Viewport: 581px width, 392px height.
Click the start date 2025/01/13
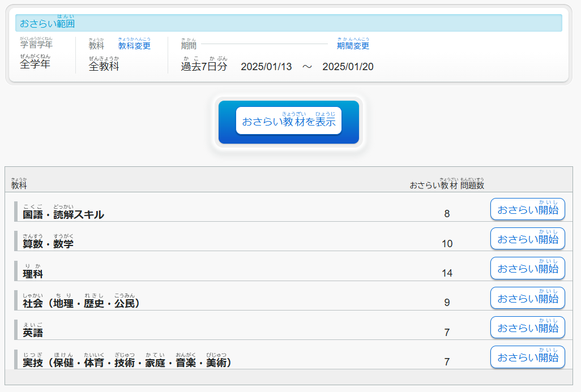tap(266, 67)
